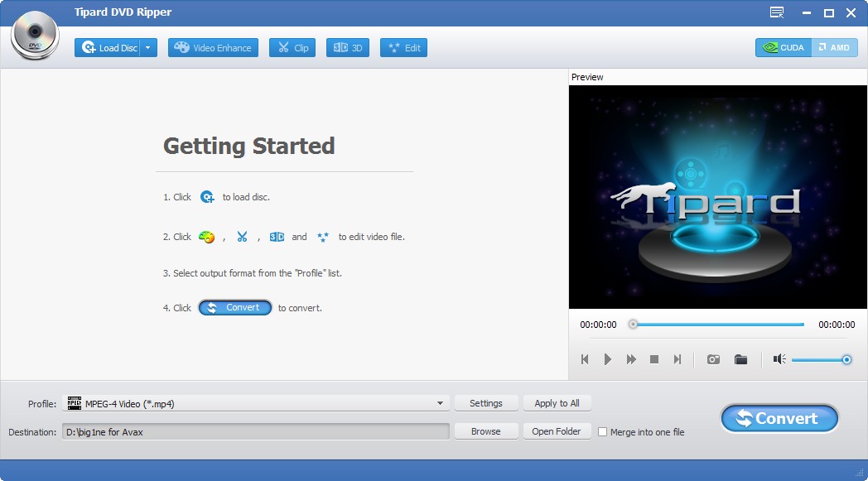Image resolution: width=868 pixels, height=481 pixels.
Task: Open the Edit tool
Action: [403, 47]
